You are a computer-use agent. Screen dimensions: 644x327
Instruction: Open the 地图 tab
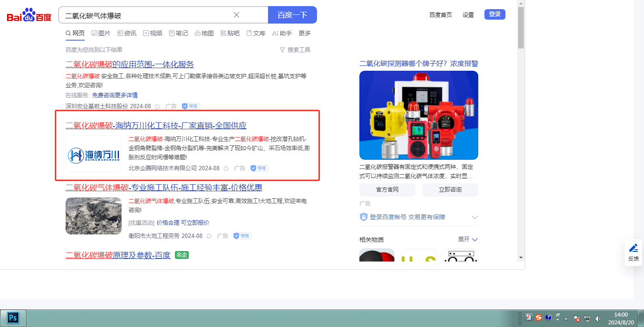[204, 33]
